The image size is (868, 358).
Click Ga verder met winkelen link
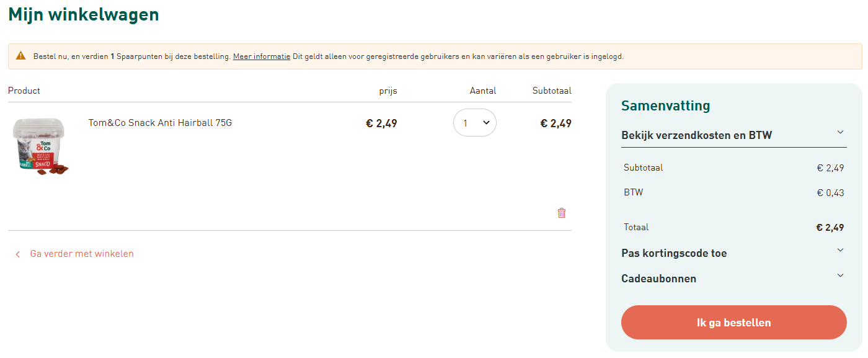[82, 254]
